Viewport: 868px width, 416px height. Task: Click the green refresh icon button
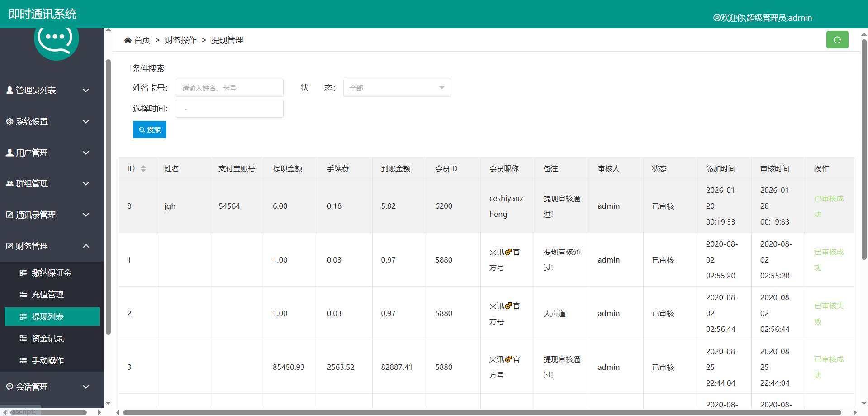[x=837, y=40]
